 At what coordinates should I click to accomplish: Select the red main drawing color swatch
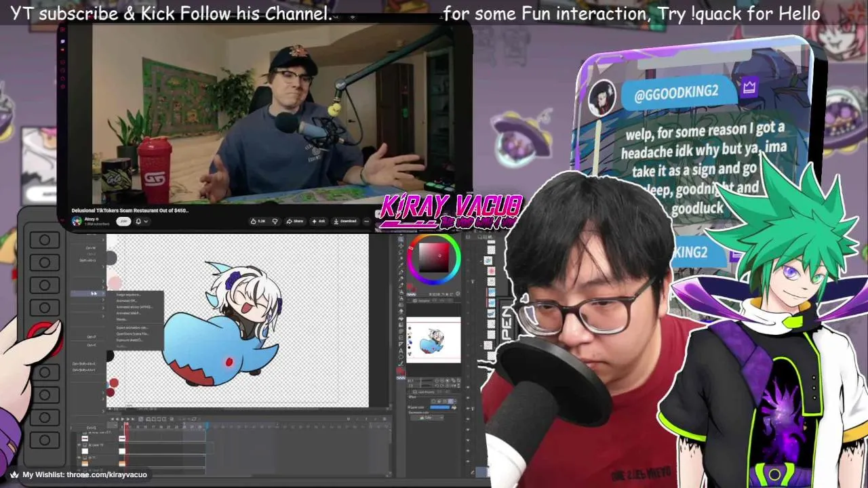click(400, 371)
